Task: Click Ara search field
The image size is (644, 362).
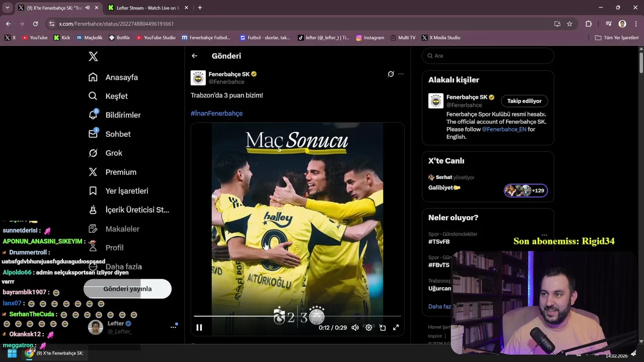Action: coord(488,56)
